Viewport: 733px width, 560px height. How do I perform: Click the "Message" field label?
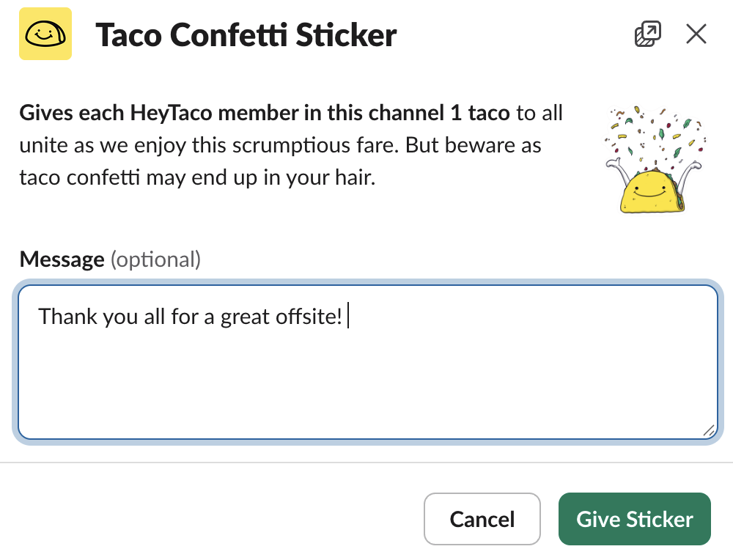click(62, 259)
